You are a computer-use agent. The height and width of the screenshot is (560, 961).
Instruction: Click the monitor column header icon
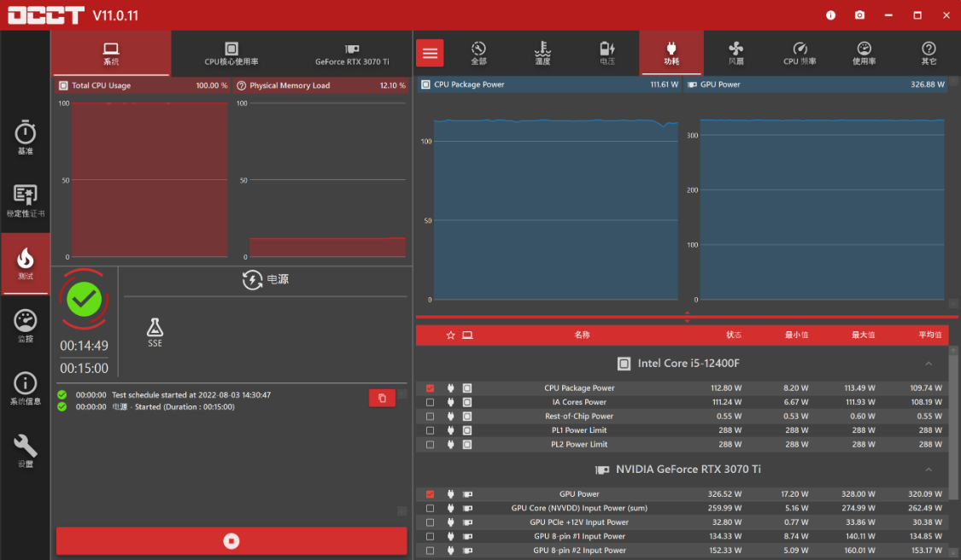click(x=467, y=335)
